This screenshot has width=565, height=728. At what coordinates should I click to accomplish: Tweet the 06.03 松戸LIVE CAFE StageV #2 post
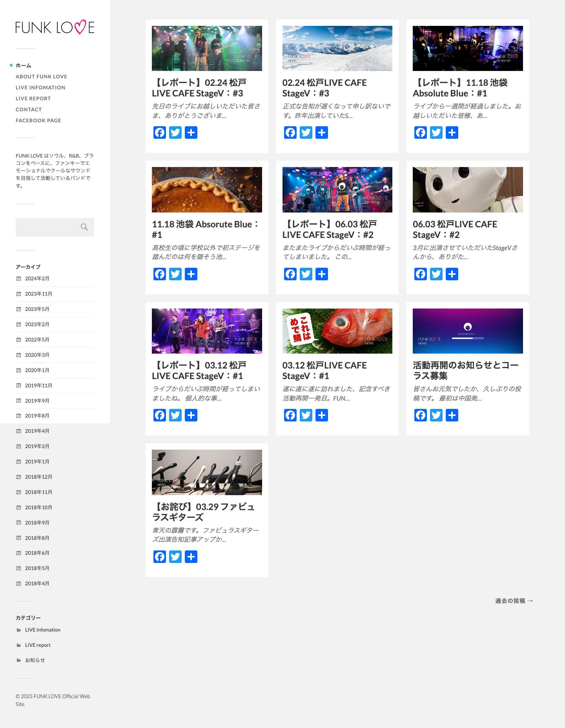(x=436, y=274)
